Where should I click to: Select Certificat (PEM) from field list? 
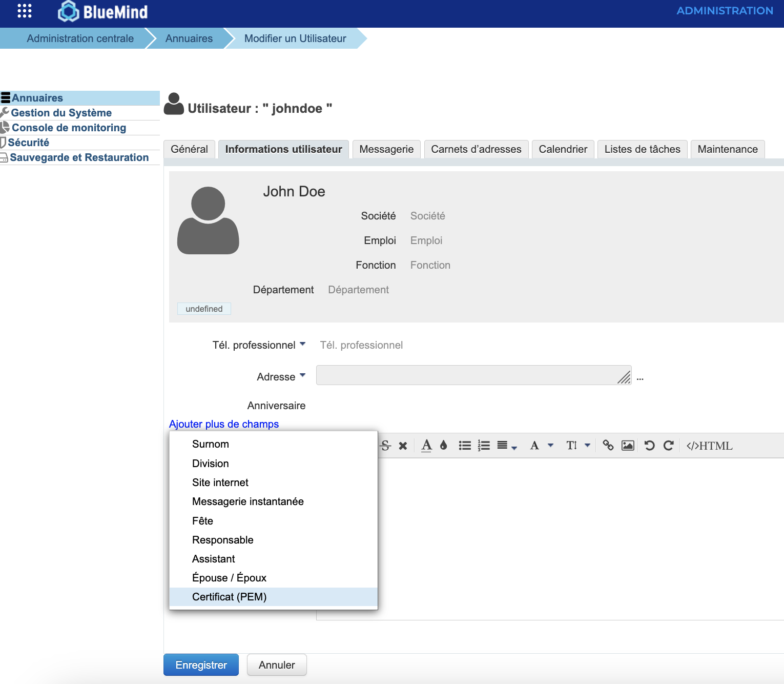pos(229,597)
